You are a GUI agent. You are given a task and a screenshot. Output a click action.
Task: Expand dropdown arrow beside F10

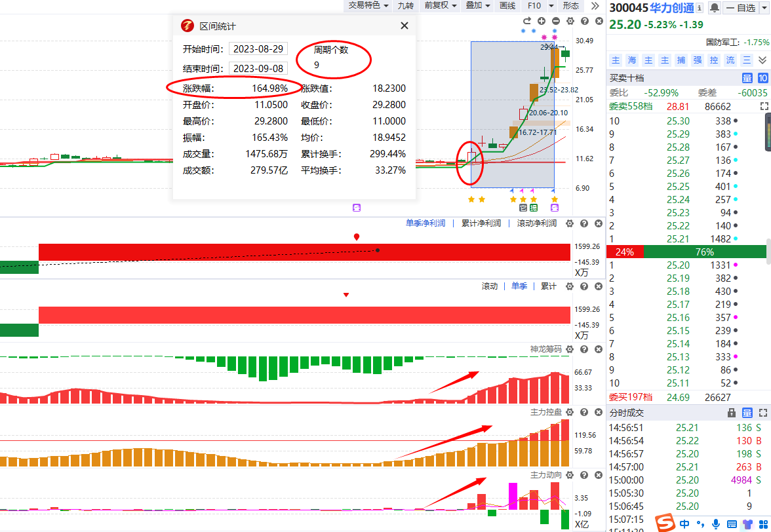pyautogui.click(x=551, y=5)
